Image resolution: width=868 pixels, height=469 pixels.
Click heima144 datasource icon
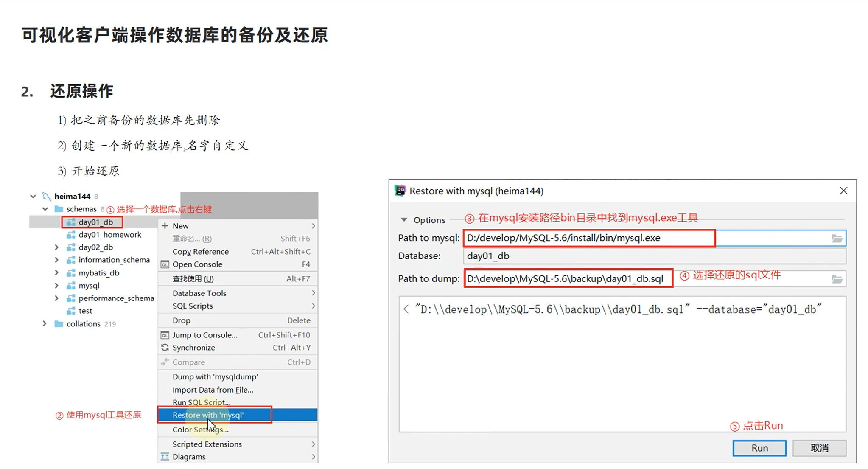(46, 196)
